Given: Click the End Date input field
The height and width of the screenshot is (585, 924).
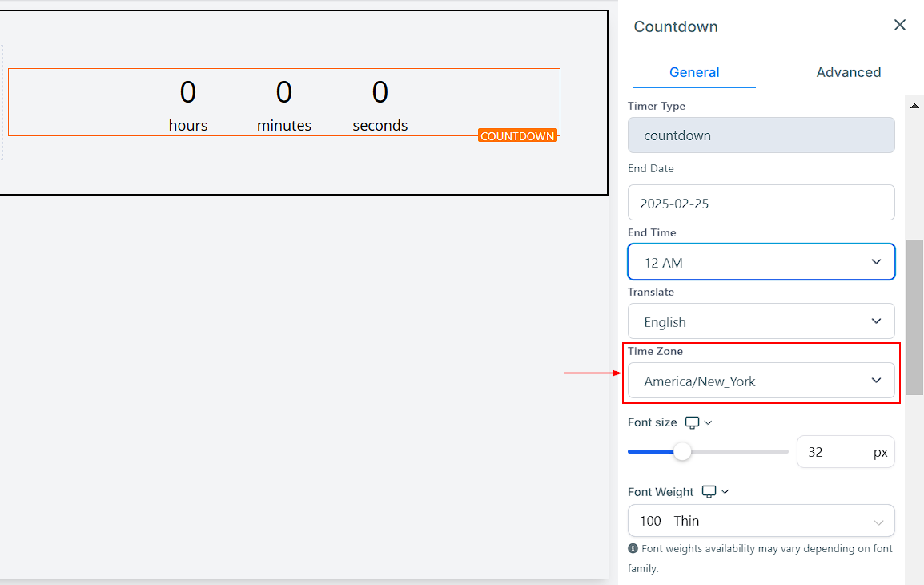Looking at the screenshot, I should (x=761, y=203).
